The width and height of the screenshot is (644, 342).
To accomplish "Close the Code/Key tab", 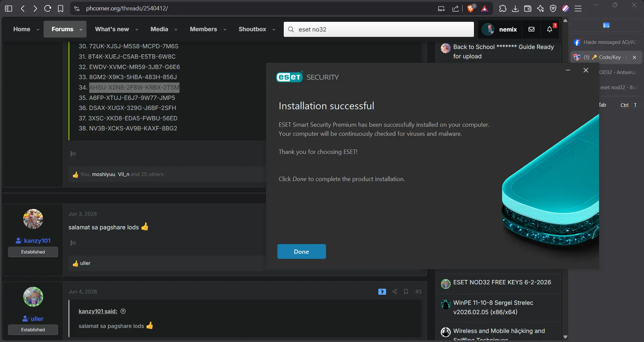I will [634, 57].
